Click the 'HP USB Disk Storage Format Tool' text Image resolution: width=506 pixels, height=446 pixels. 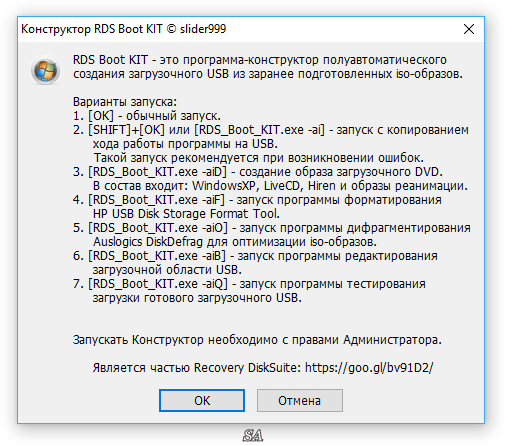point(186,213)
